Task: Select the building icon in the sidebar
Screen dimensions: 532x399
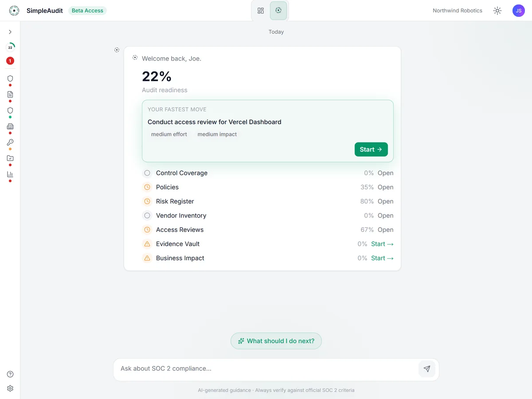Action: click(10, 126)
